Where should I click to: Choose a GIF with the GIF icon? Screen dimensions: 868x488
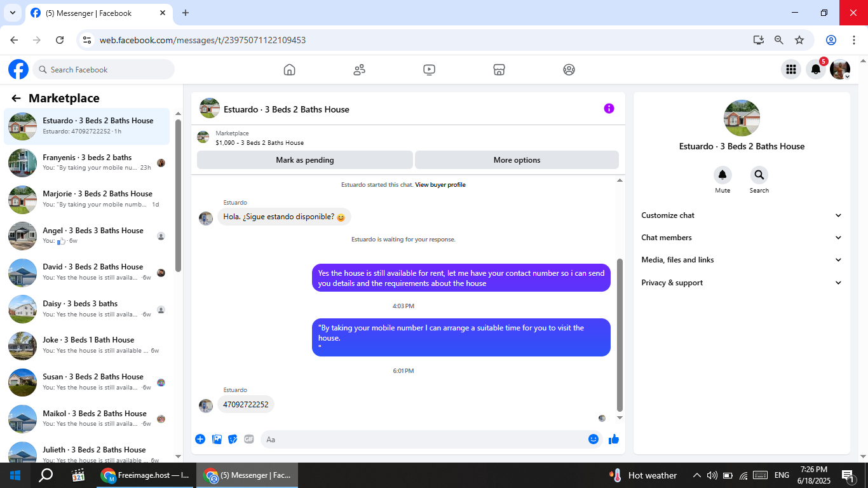[249, 439]
